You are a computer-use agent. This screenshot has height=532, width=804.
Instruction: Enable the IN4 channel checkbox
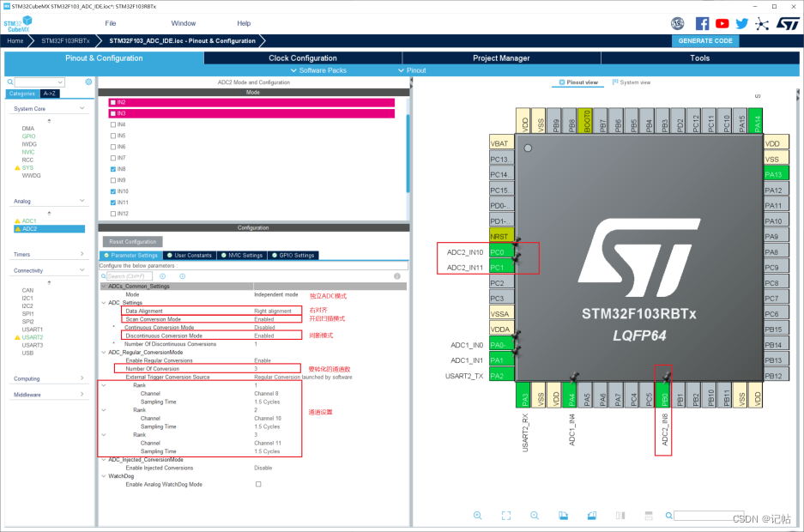113,124
